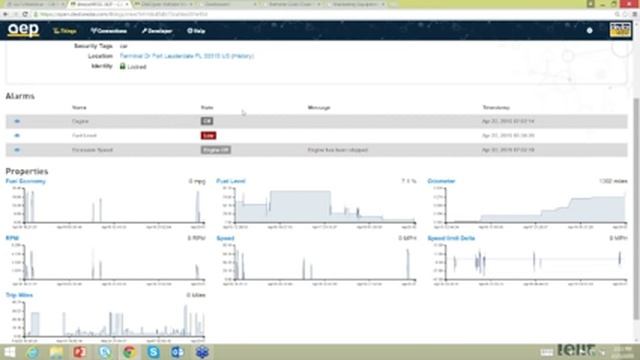Click the Engine Off state badge
This screenshot has width=640, height=360.
[216, 150]
